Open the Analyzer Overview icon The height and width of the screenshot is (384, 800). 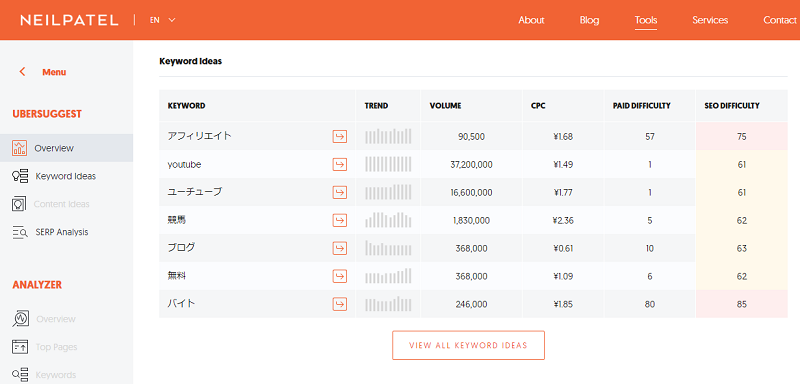pyautogui.click(x=20, y=319)
